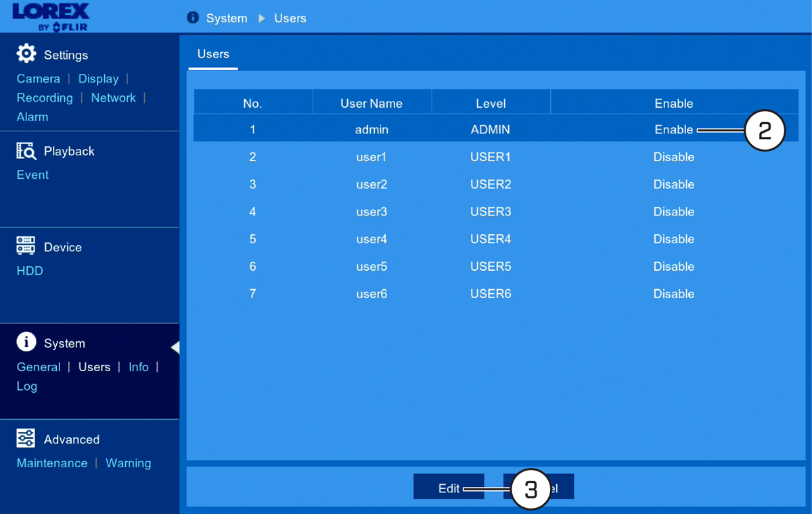The width and height of the screenshot is (812, 514).
Task: Click the Advanced sliders icon
Action: coord(26,438)
